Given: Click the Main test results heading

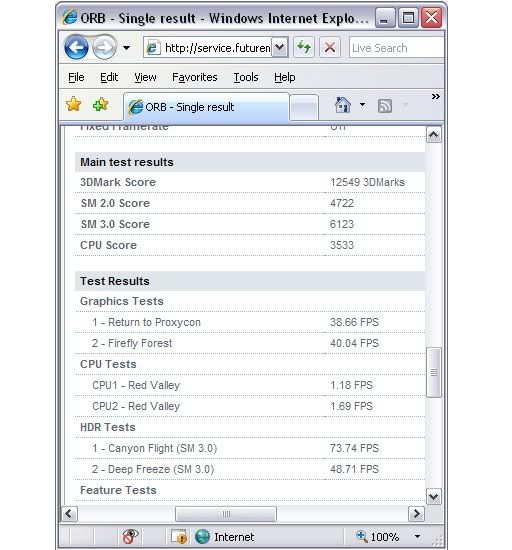Looking at the screenshot, I should click(127, 162).
